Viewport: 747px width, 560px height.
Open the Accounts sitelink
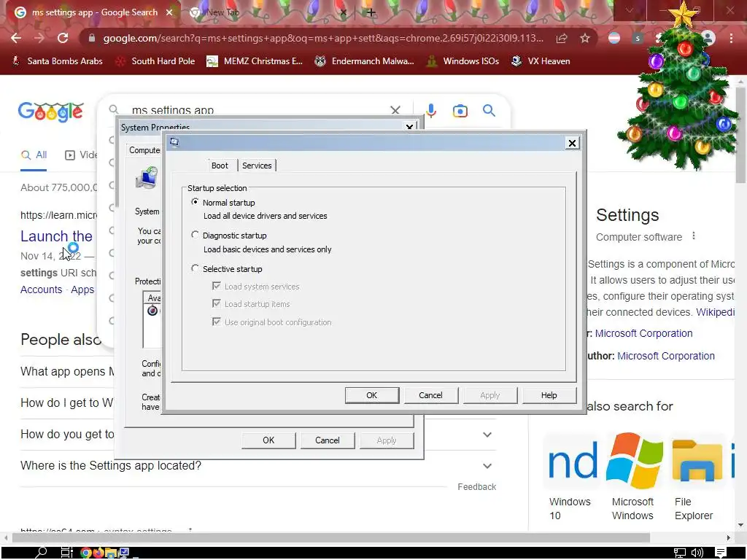pyautogui.click(x=42, y=289)
